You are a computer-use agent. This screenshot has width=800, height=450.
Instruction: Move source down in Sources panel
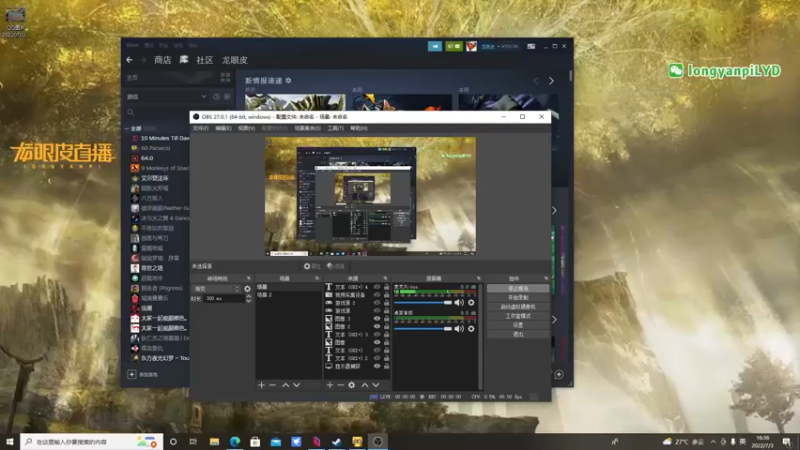tap(376, 385)
